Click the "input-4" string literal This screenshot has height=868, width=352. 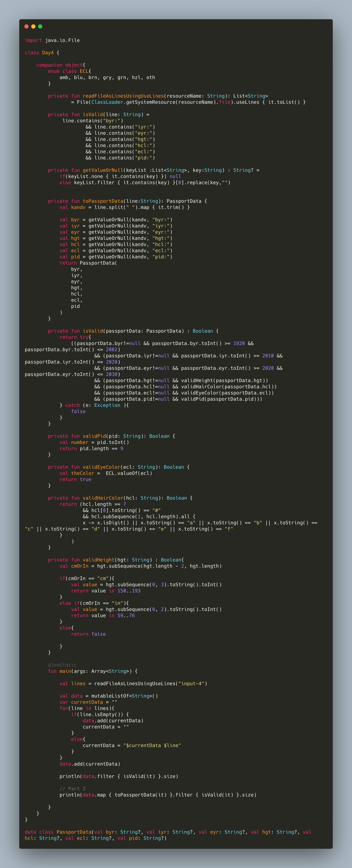click(191, 684)
